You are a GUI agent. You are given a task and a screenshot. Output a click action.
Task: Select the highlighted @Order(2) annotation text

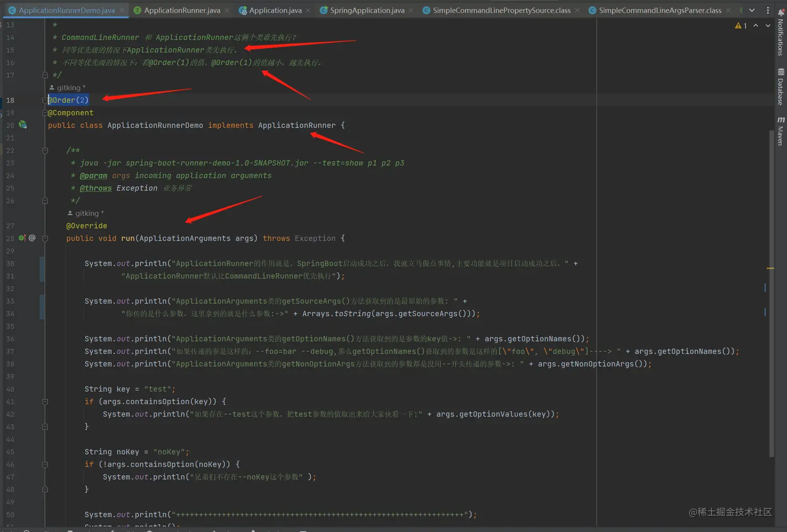68,100
